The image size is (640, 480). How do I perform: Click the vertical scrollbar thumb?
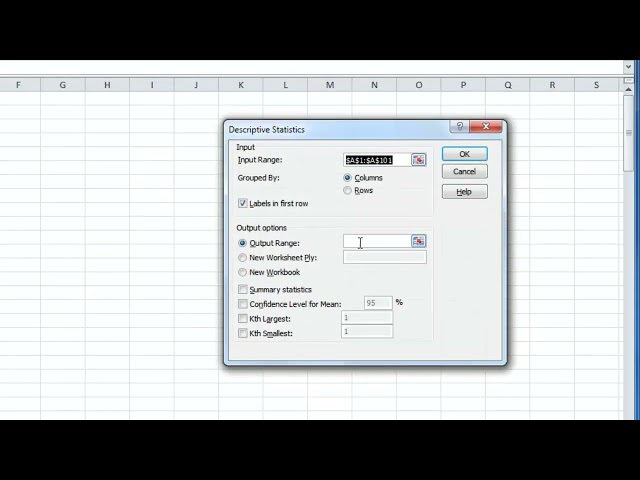pos(629,133)
